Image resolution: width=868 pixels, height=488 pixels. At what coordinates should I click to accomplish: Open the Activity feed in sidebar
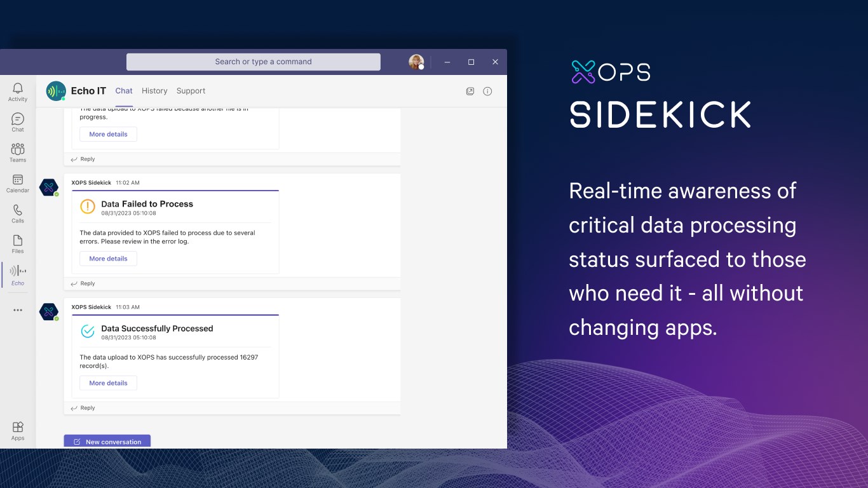pyautogui.click(x=18, y=91)
